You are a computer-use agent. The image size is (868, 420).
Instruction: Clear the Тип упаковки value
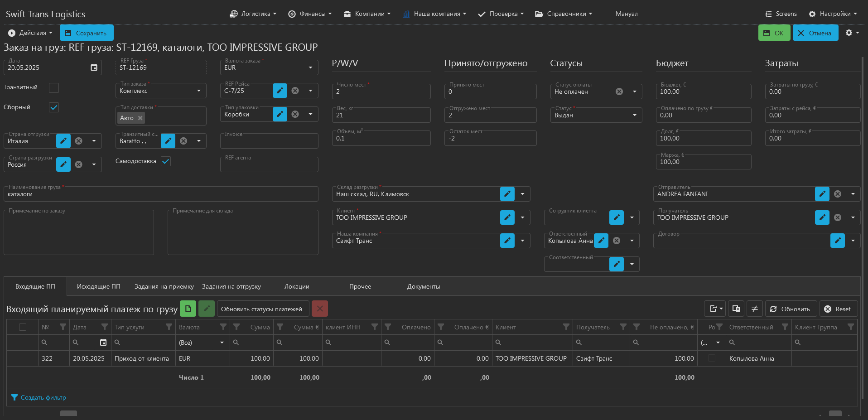tap(295, 114)
